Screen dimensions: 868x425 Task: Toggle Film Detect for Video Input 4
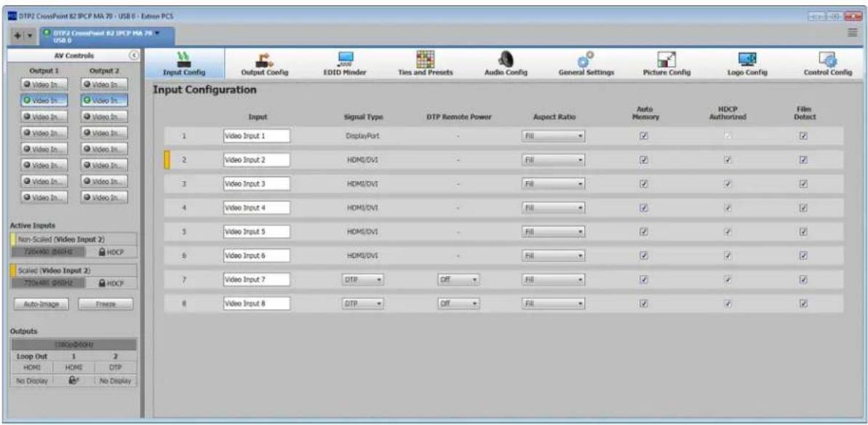click(x=803, y=208)
